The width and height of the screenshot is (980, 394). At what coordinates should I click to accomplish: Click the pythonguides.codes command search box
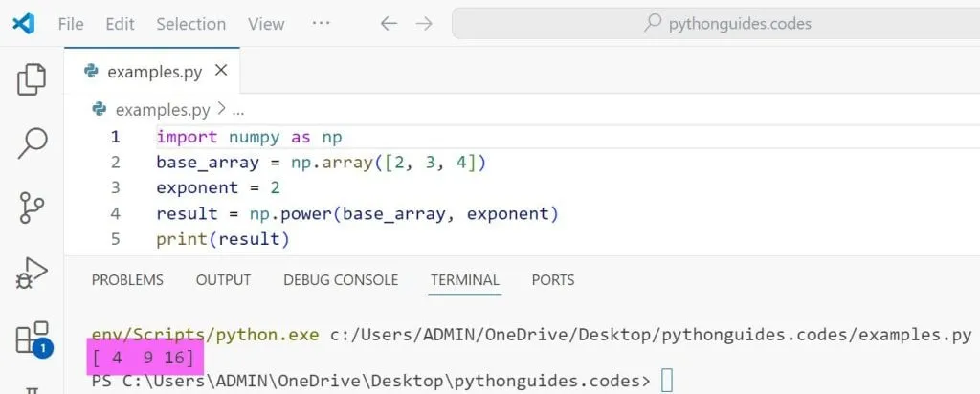pyautogui.click(x=714, y=24)
